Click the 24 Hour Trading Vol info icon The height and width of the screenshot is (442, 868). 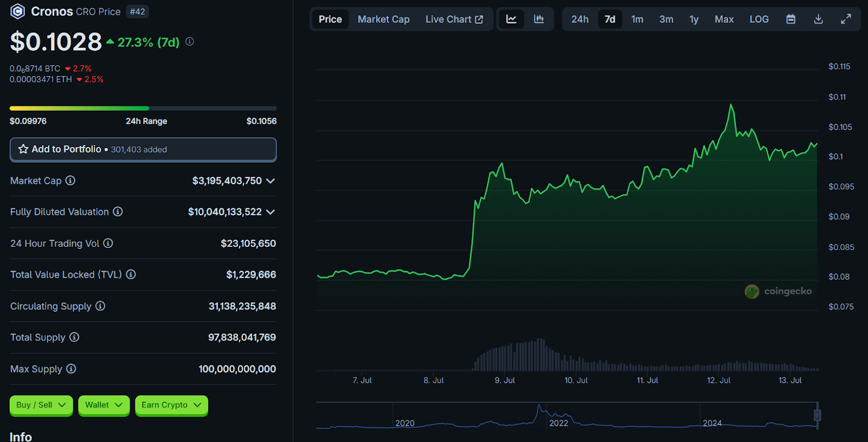point(108,243)
